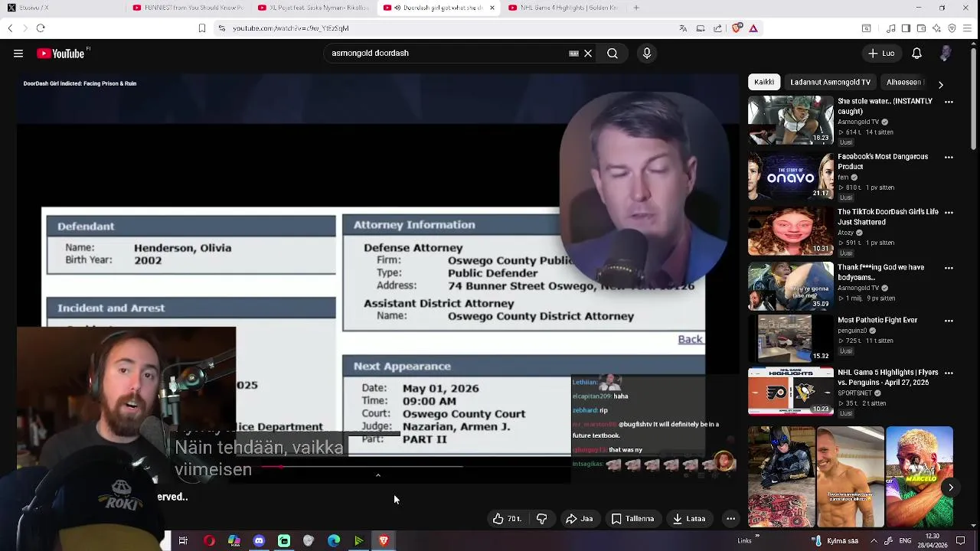The height and width of the screenshot is (551, 980).
Task: Open Brave Shields panel
Action: click(x=737, y=28)
